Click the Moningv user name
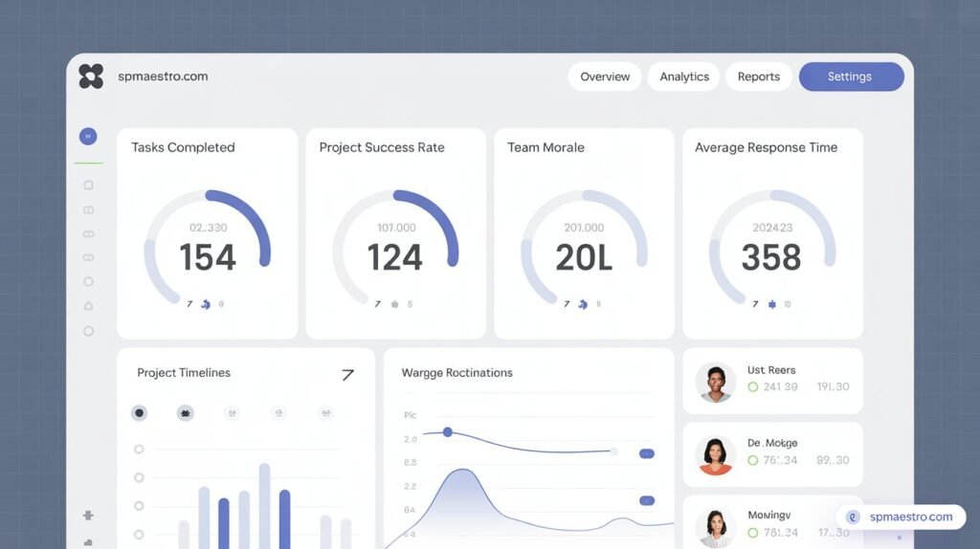Screen dimensions: 980x549 pos(768,515)
